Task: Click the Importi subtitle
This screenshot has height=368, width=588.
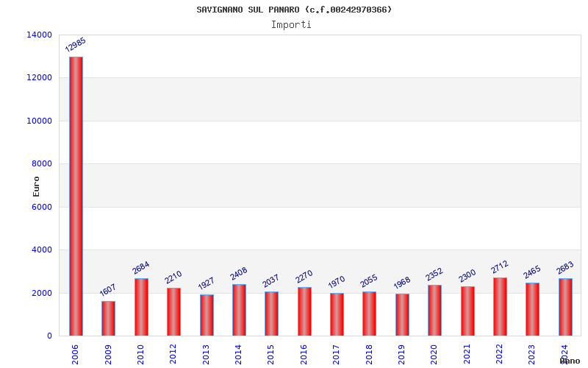Action: 291,25
